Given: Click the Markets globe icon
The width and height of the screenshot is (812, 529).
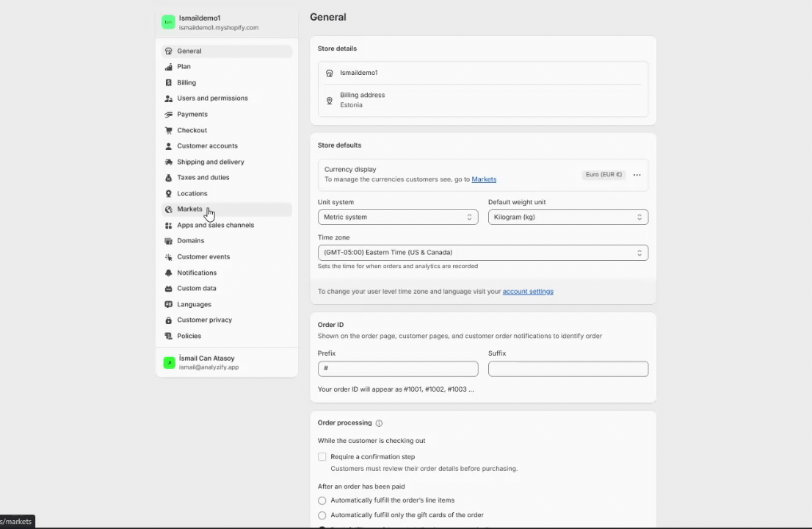Looking at the screenshot, I should pyautogui.click(x=168, y=209).
